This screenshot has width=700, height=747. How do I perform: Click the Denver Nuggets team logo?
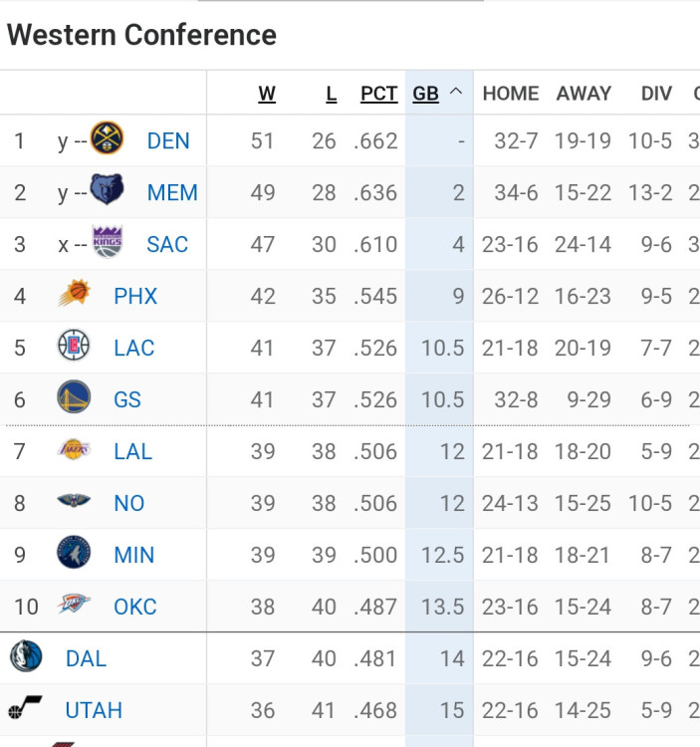point(108,140)
